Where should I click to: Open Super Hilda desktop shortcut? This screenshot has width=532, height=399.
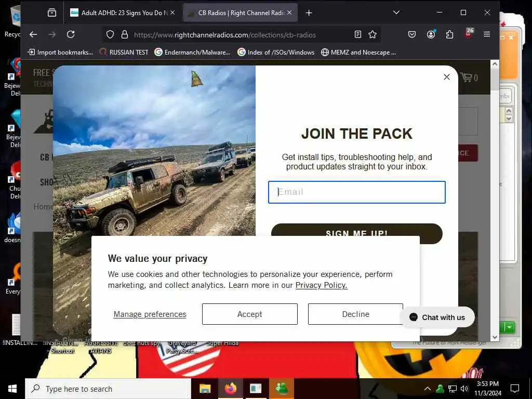point(222,343)
